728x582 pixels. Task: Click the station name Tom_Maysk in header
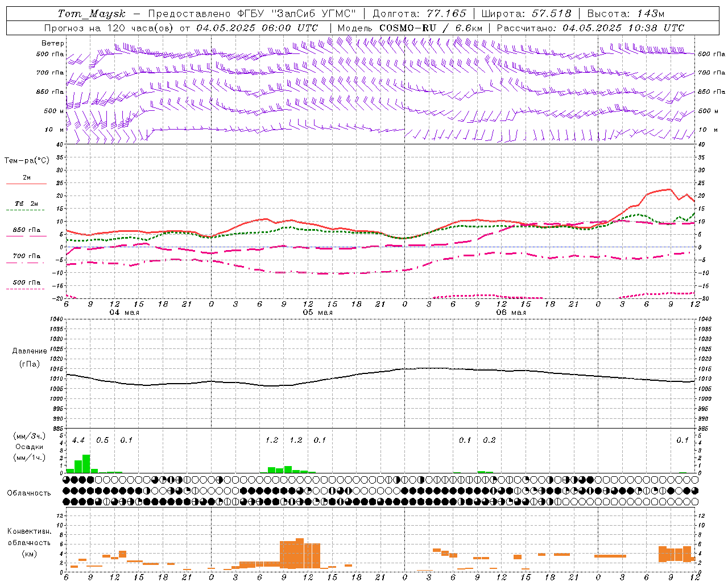pyautogui.click(x=91, y=14)
